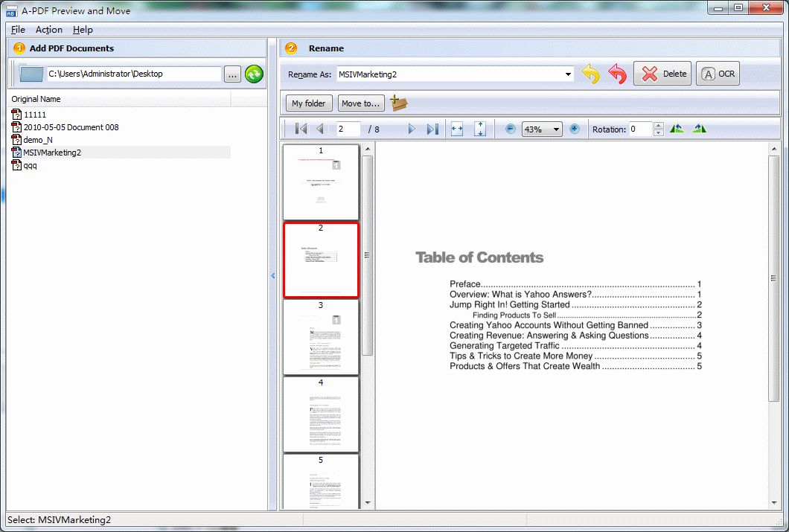Rotate page counterclockwise icon
Image resolution: width=789 pixels, height=532 pixels.
(677, 129)
